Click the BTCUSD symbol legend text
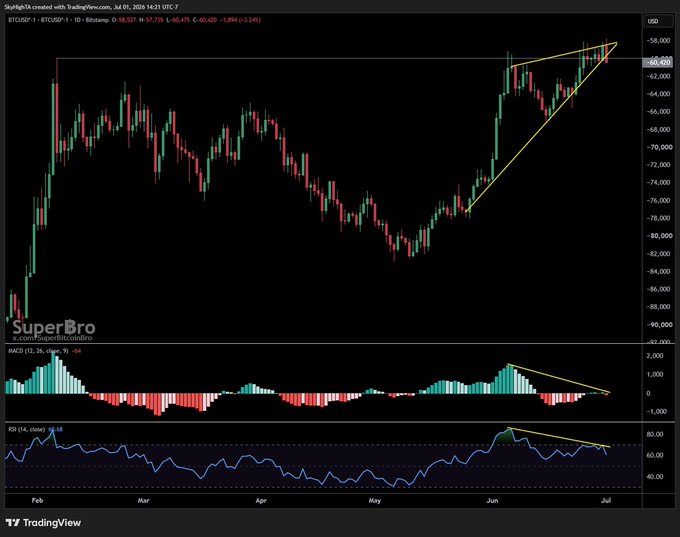 pyautogui.click(x=58, y=20)
